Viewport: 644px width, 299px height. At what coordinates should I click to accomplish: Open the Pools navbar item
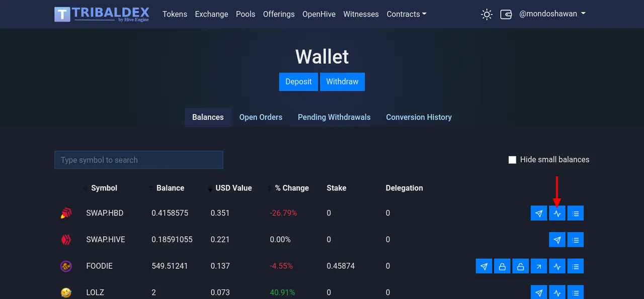(x=246, y=14)
